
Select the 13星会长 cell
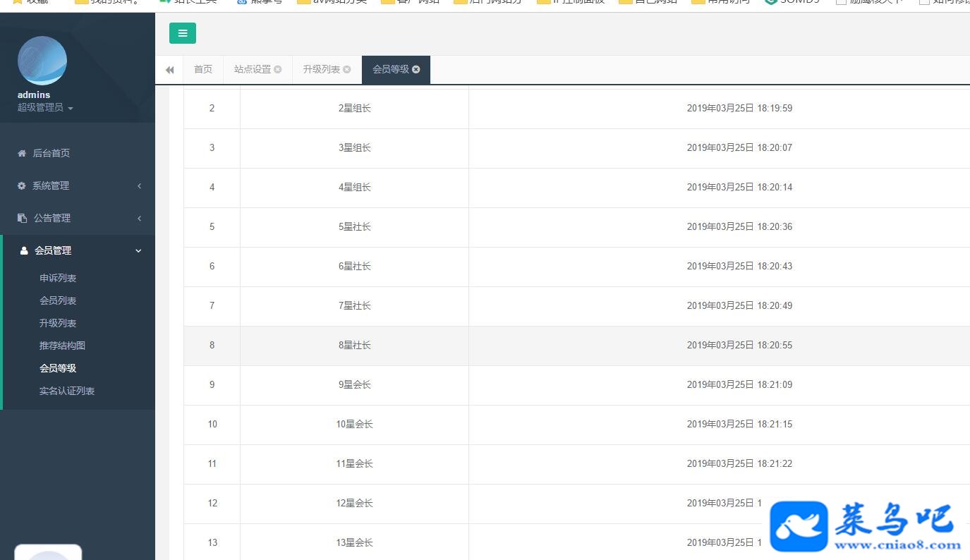click(354, 543)
